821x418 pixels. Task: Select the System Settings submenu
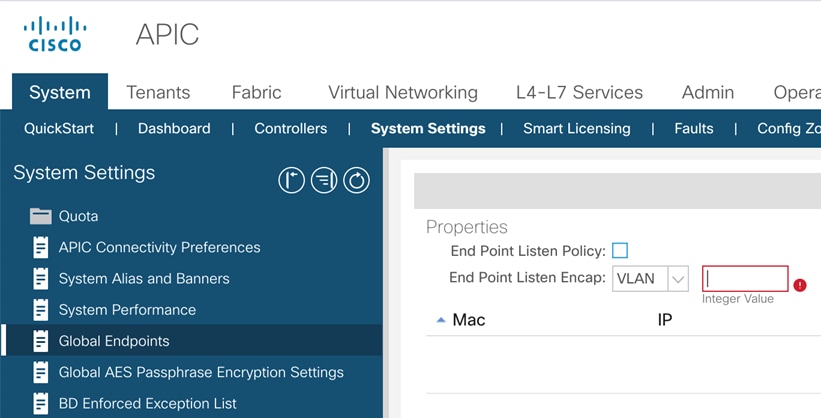pyautogui.click(x=428, y=128)
